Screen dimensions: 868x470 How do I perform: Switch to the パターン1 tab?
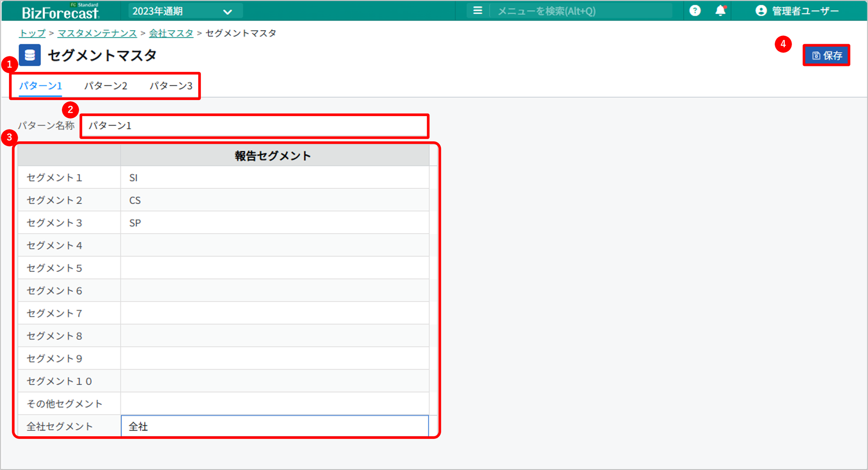click(x=40, y=86)
